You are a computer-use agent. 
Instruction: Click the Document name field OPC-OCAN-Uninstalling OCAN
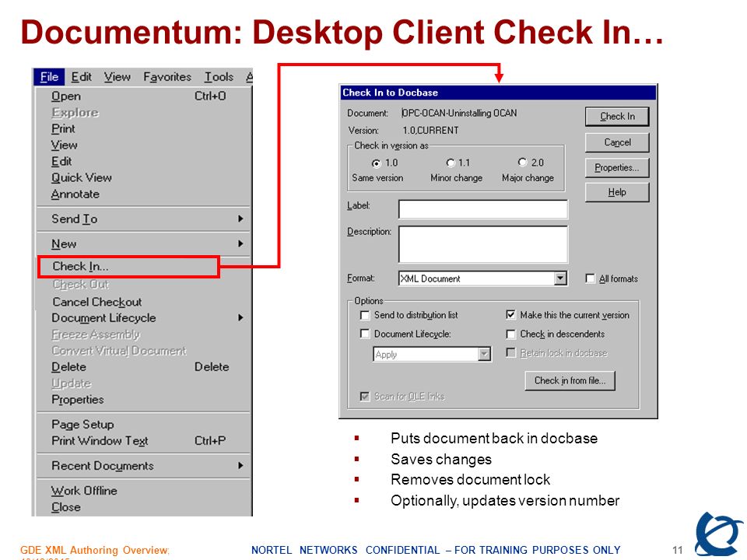459,114
